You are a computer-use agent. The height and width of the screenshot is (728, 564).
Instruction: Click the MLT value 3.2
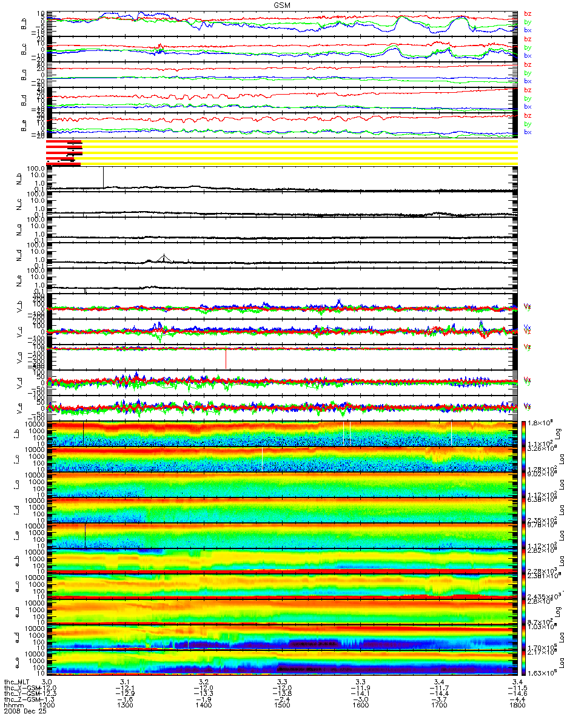(x=204, y=682)
